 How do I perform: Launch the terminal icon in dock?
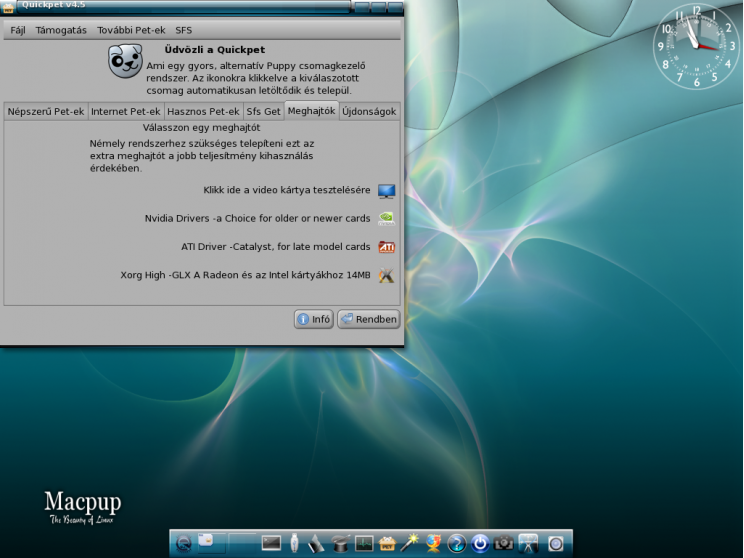271,543
